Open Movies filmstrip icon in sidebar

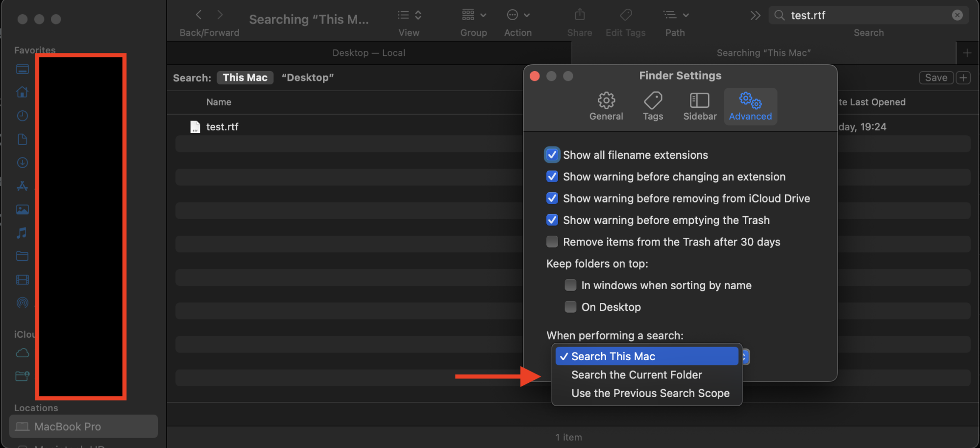(22, 279)
